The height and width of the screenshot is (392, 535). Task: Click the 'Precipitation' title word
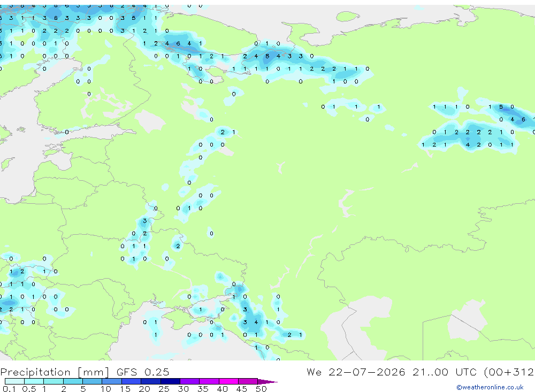point(35,372)
